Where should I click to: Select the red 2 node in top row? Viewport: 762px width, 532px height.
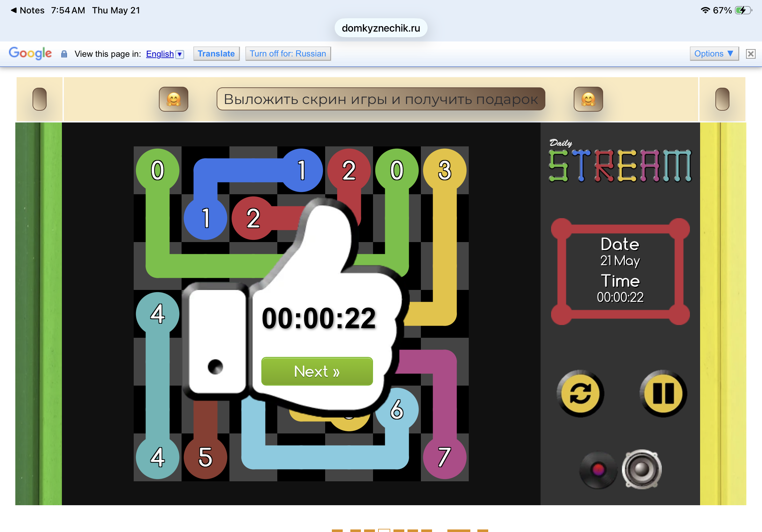349,170
